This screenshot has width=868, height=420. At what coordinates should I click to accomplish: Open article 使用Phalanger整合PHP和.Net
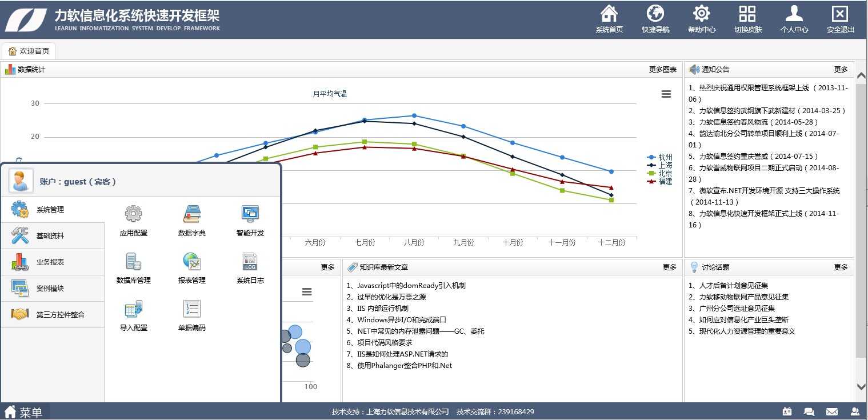coord(399,366)
